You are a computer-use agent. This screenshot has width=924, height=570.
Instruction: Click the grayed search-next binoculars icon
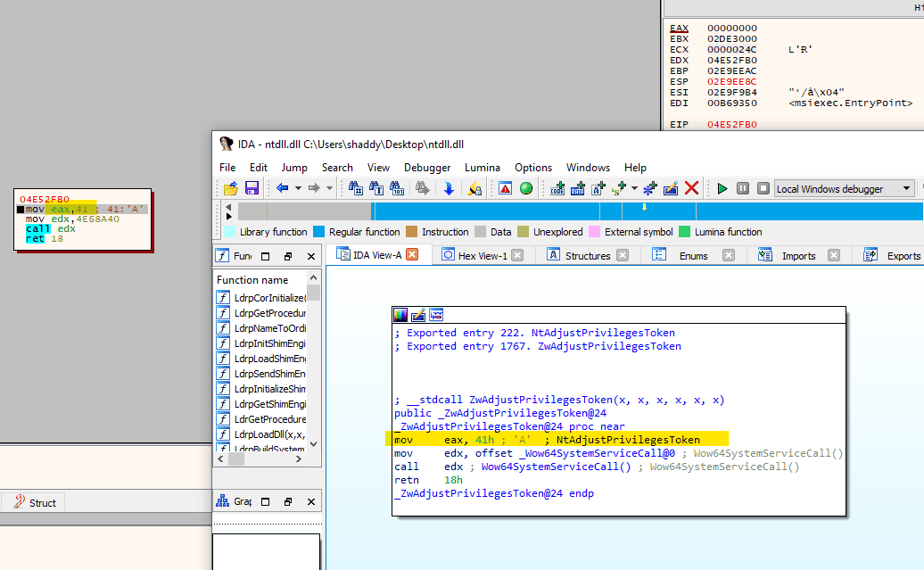(x=422, y=188)
